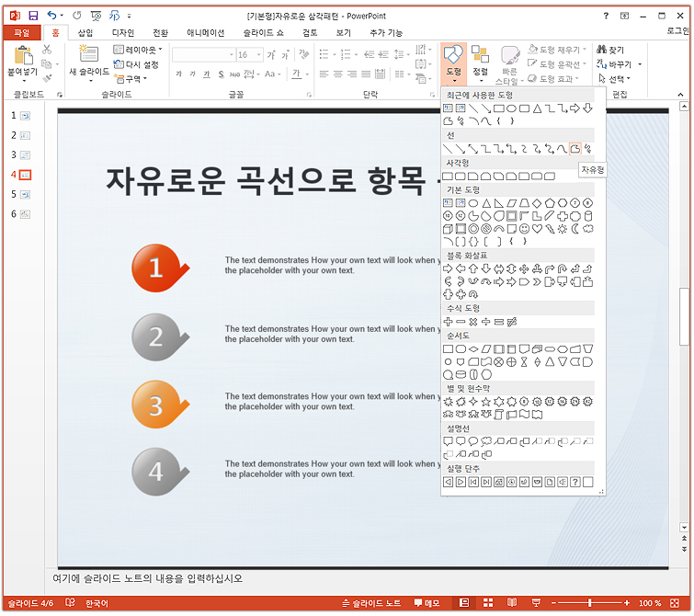This screenshot has height=616, width=694.
Task: Toggle center text alignment
Action: click(337, 74)
